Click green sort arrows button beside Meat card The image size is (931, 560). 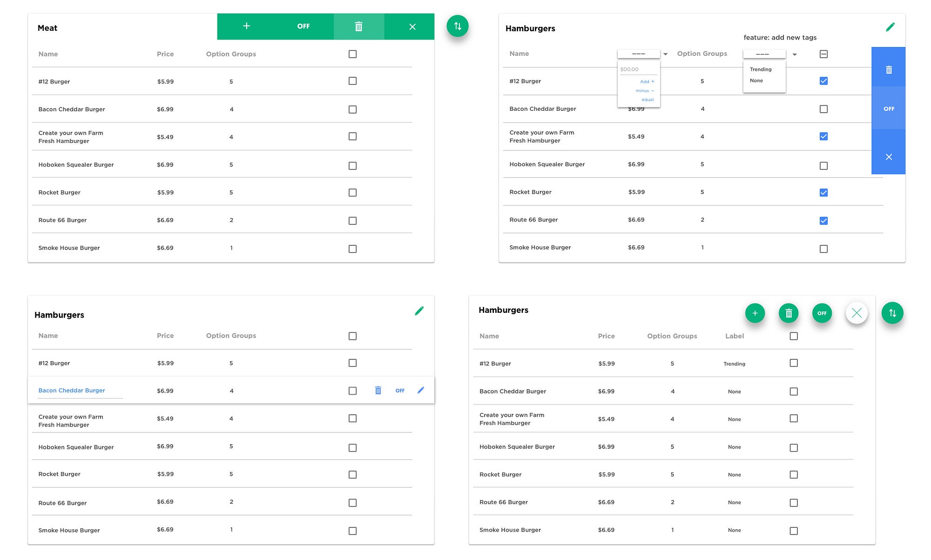(x=458, y=26)
